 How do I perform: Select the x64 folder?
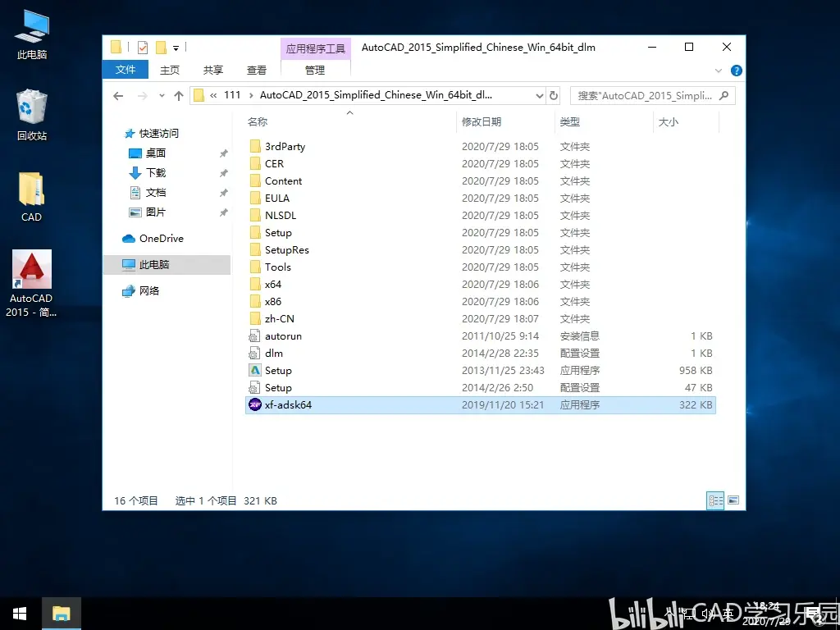pyautogui.click(x=480, y=285)
